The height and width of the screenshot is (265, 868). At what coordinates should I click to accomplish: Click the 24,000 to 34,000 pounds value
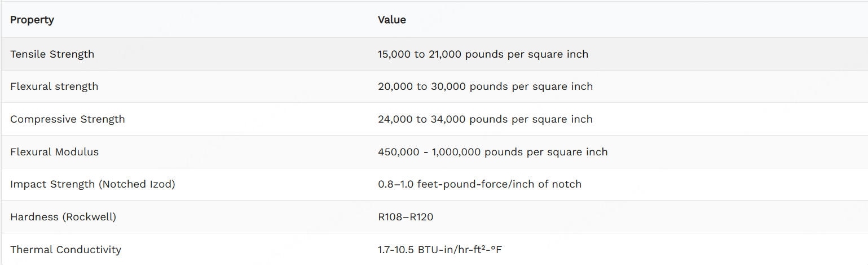click(x=486, y=119)
